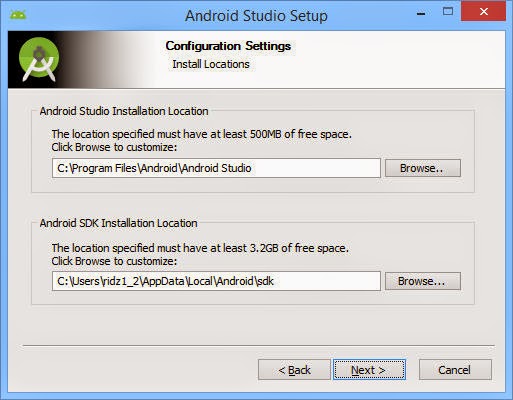The width and height of the screenshot is (513, 400).
Task: Click the Android Studio Setup window title
Action: [x=256, y=16]
